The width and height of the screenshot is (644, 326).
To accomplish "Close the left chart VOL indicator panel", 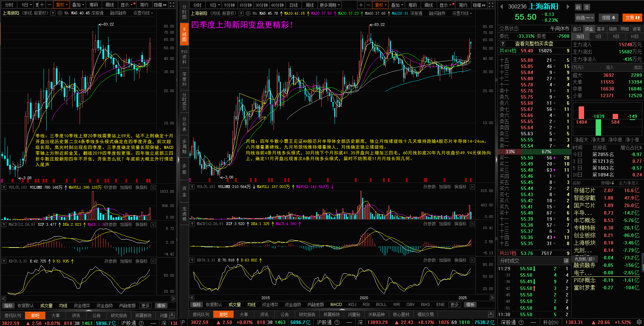I will coord(154,187).
